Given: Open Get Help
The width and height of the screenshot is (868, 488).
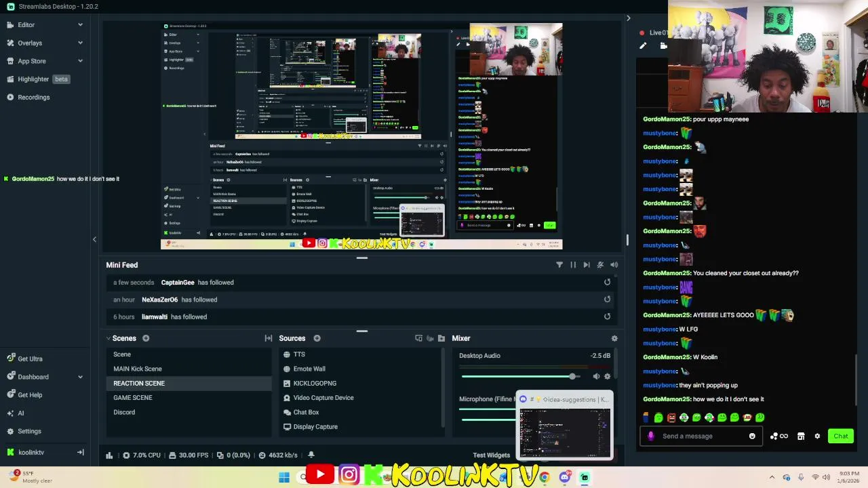Looking at the screenshot, I should point(30,395).
